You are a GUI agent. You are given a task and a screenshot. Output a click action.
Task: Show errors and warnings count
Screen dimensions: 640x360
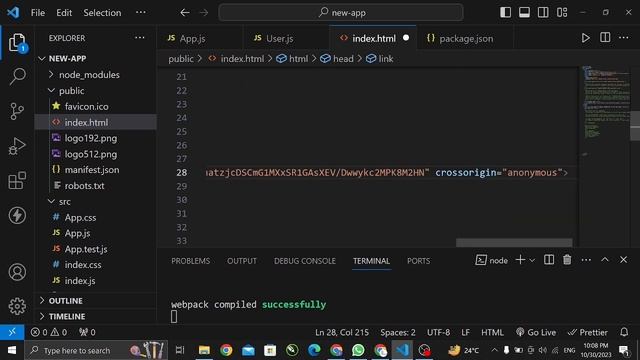(49, 332)
